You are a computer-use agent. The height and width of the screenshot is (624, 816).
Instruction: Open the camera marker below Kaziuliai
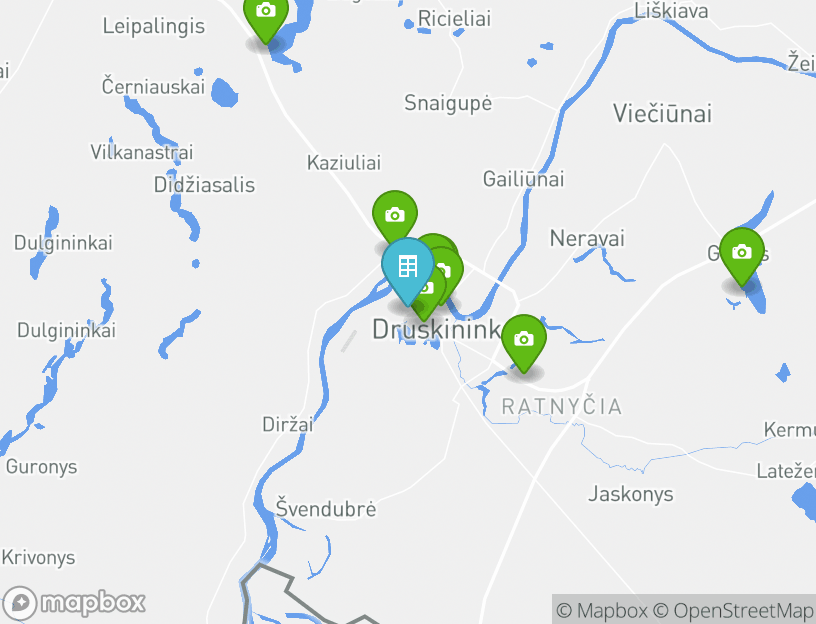(394, 213)
